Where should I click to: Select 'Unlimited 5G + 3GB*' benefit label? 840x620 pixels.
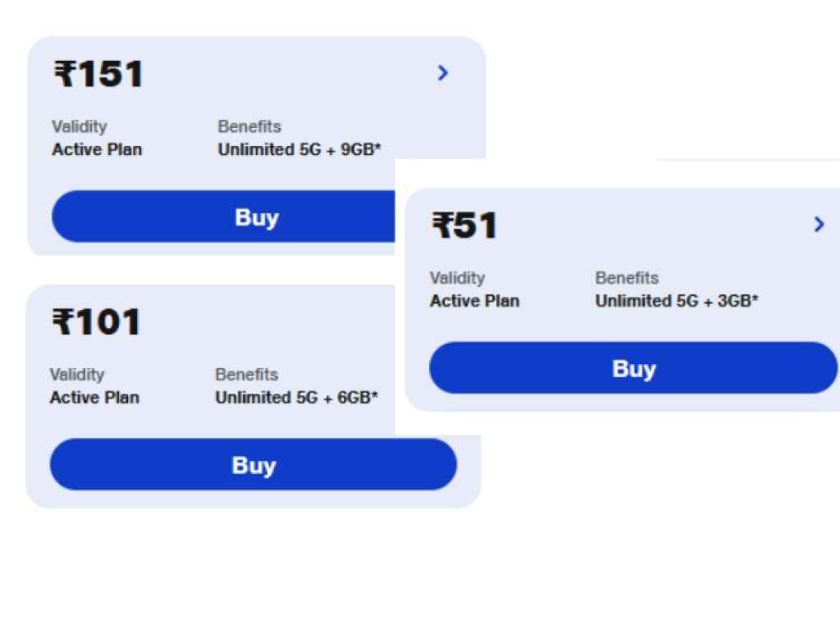677,301
